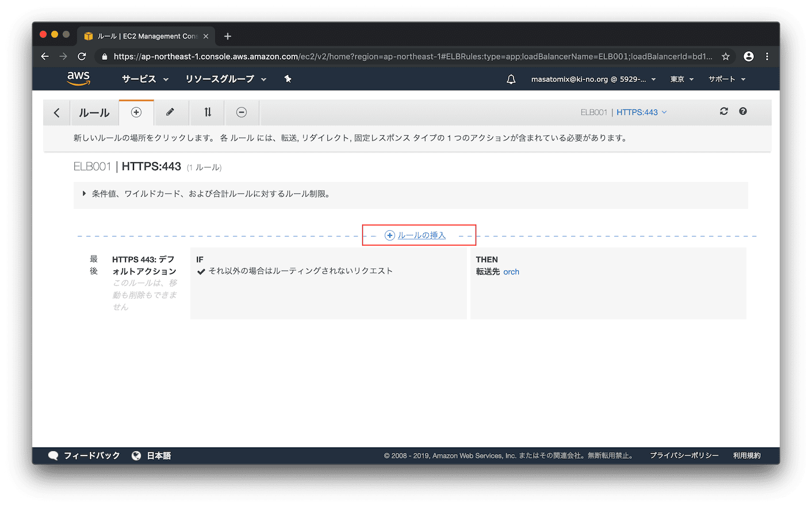Open the HTTPS:443 listener dropdown
Image resolution: width=812 pixels, height=507 pixels.
[641, 112]
